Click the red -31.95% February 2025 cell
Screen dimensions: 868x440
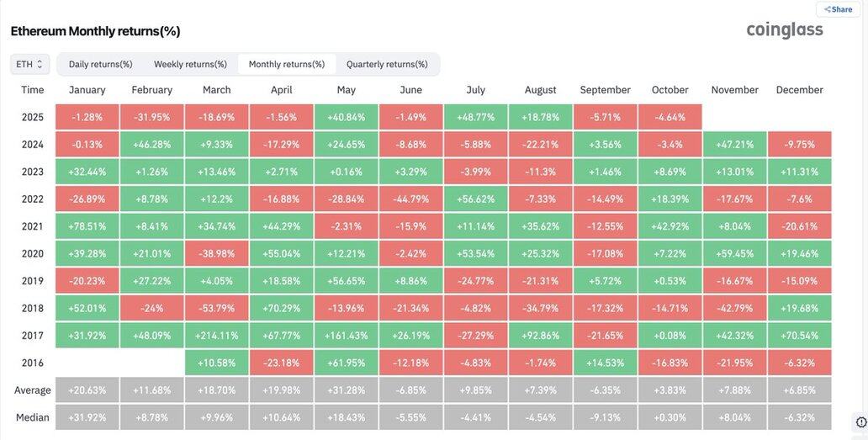click(151, 117)
